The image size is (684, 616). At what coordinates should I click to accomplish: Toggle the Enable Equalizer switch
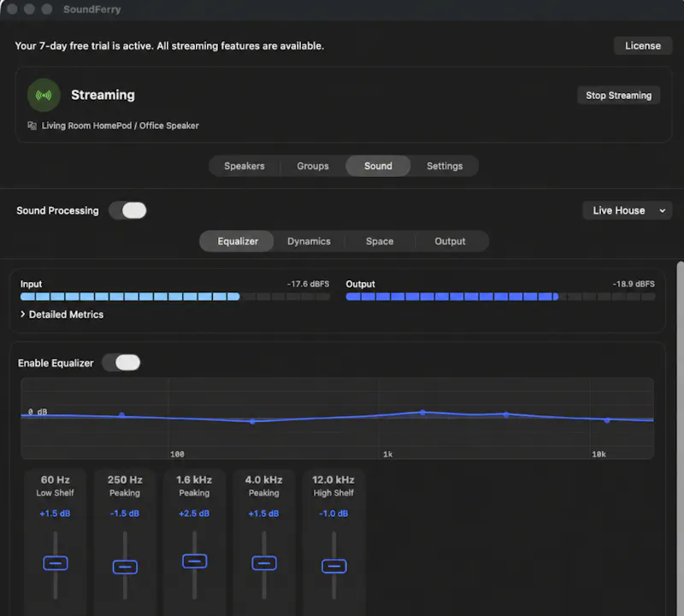121,363
